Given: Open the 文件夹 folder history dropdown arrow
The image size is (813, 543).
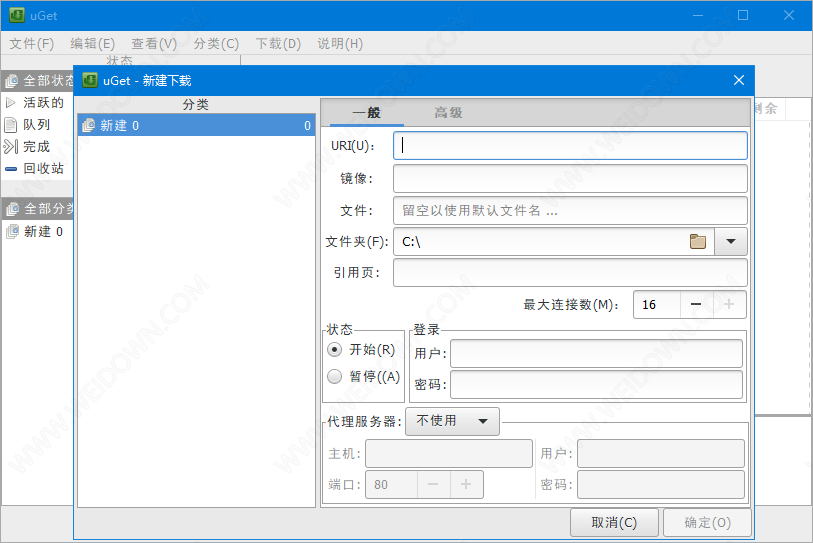Looking at the screenshot, I should coord(731,242).
